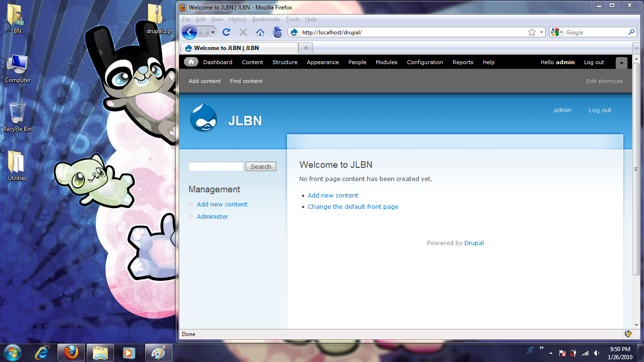The width and height of the screenshot is (644, 362).
Task: Open the Modules admin menu item
Action: click(x=386, y=62)
